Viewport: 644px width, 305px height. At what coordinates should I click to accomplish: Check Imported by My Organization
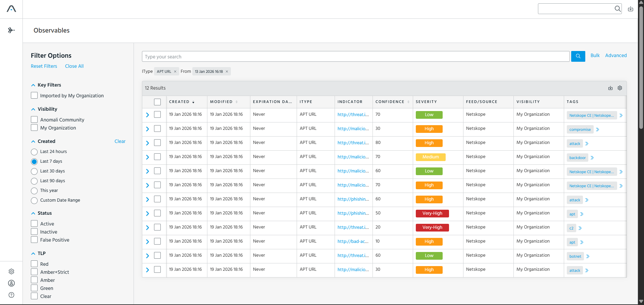click(x=34, y=95)
